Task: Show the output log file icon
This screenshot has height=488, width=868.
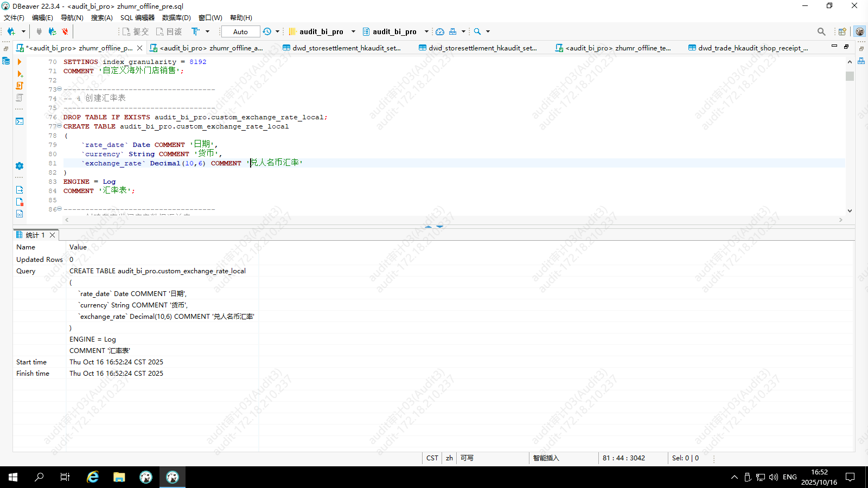Action: [x=20, y=190]
